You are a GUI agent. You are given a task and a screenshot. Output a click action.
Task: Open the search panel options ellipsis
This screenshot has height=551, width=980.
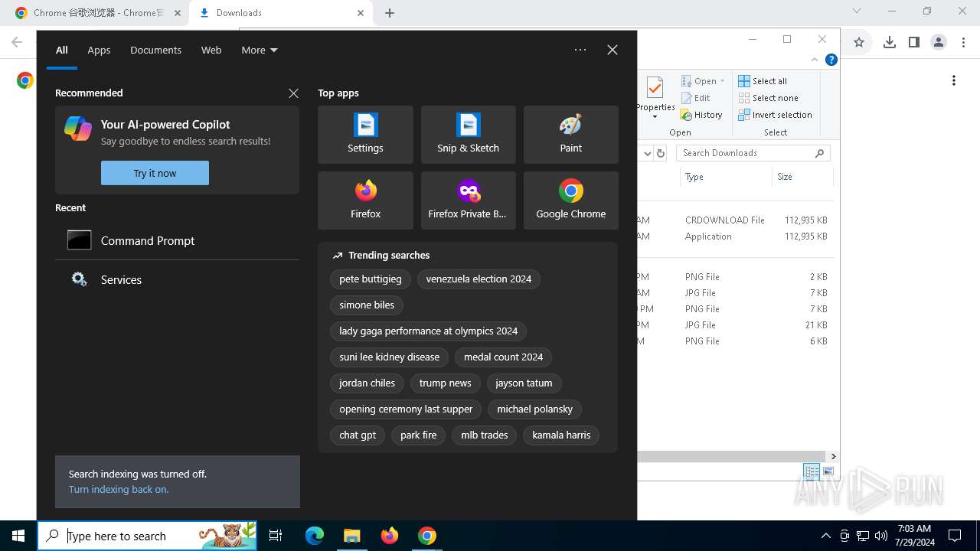click(x=580, y=50)
